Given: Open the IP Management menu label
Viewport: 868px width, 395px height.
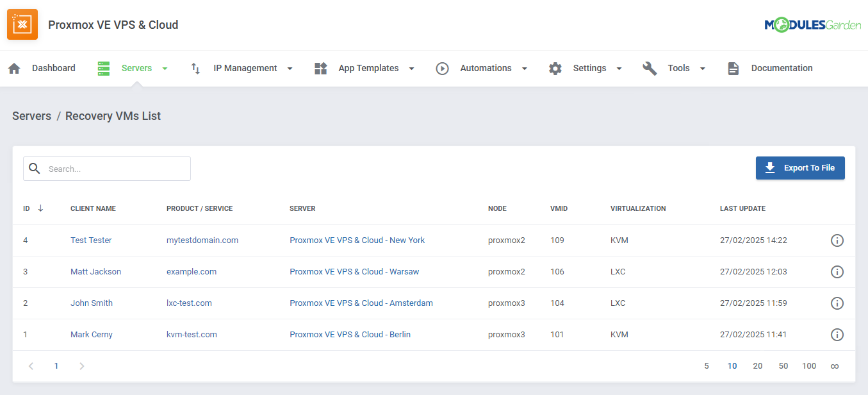Looking at the screenshot, I should coord(245,69).
